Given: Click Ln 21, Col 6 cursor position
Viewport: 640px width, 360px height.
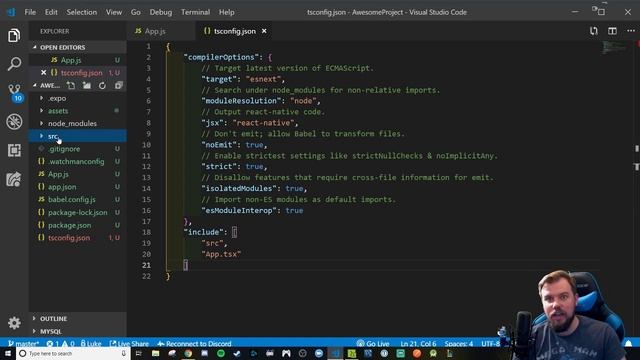Looking at the screenshot, I should 418,344.
